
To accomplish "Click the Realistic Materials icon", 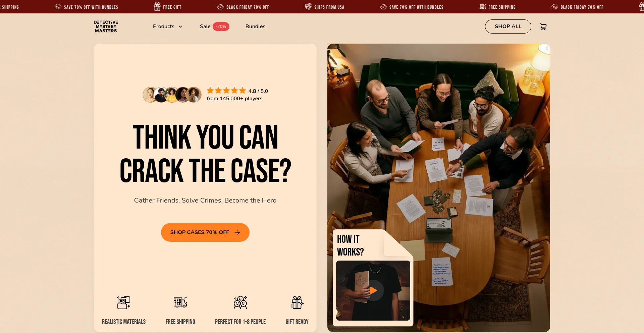I will pyautogui.click(x=124, y=302).
